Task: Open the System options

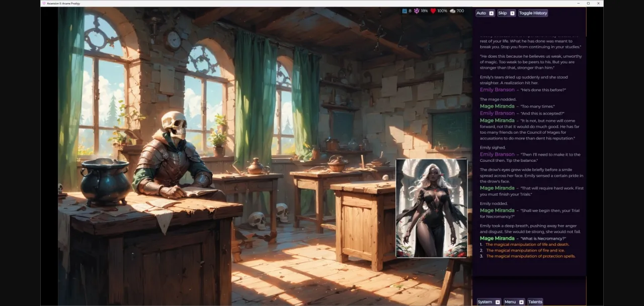Action: pyautogui.click(x=485, y=302)
